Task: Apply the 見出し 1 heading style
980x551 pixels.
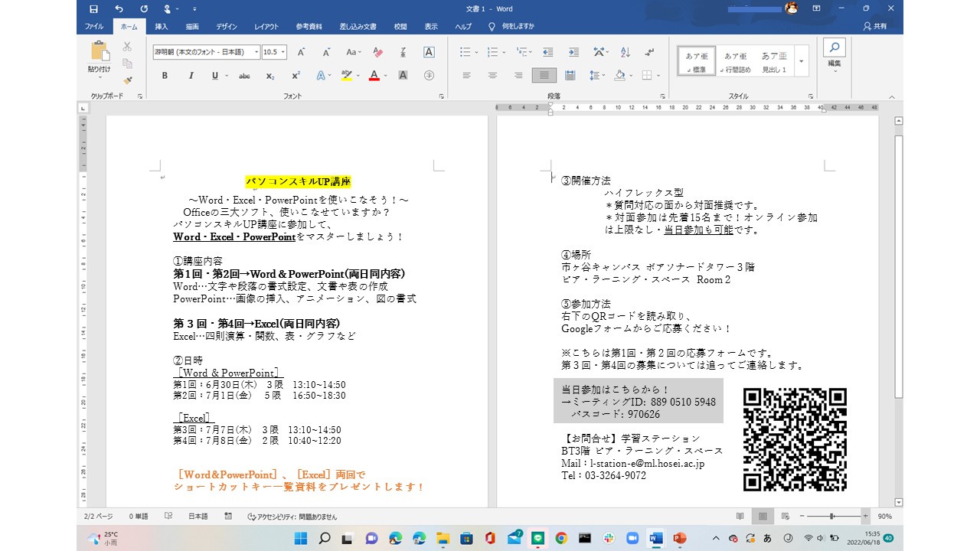Action: coord(774,61)
